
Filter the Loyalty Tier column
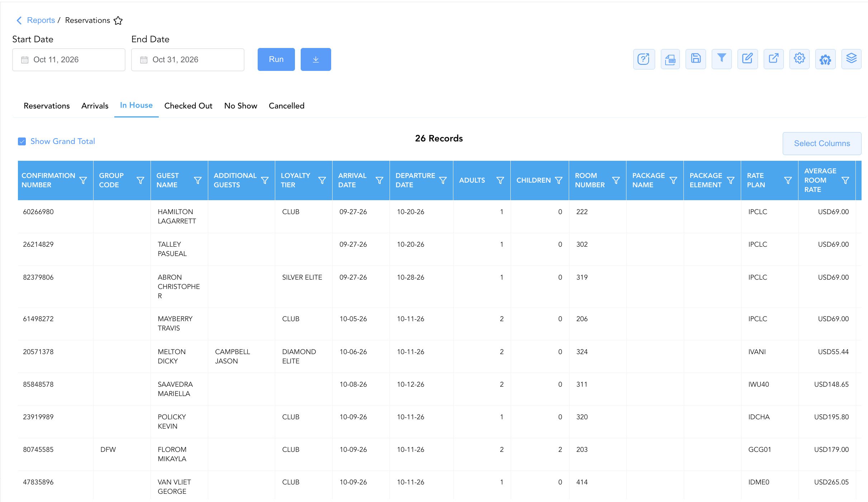pyautogui.click(x=322, y=180)
